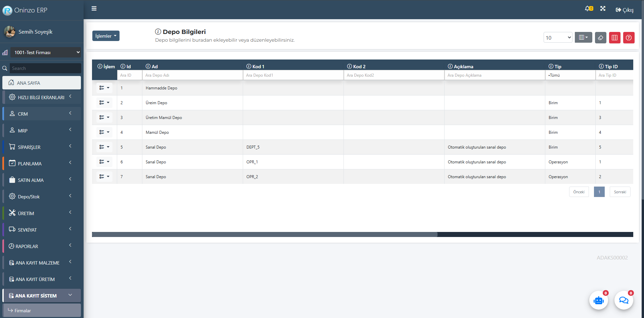Click the Ara Depo Adı filter field
The image size is (644, 318).
coord(192,75)
